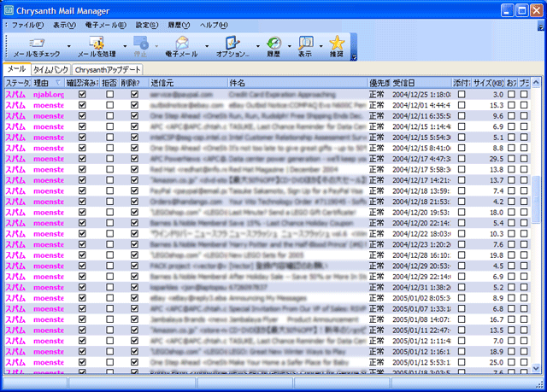547x392 pixels.
Task: Open the toolbar overflow chevron after 推奨
Action: (x=354, y=57)
